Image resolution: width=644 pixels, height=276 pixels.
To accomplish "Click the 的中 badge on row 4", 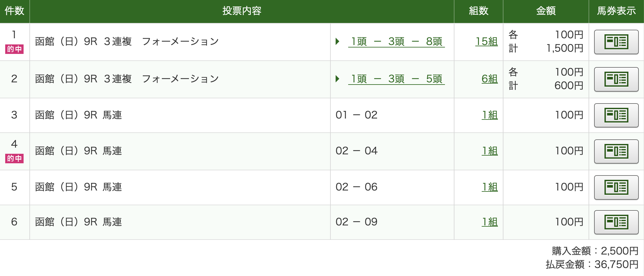I will pos(14,158).
